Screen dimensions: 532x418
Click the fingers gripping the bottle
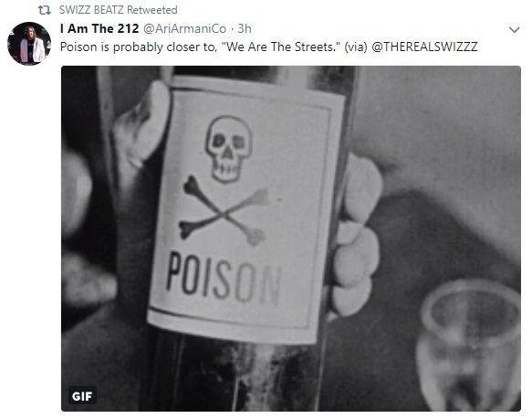(x=356, y=235)
